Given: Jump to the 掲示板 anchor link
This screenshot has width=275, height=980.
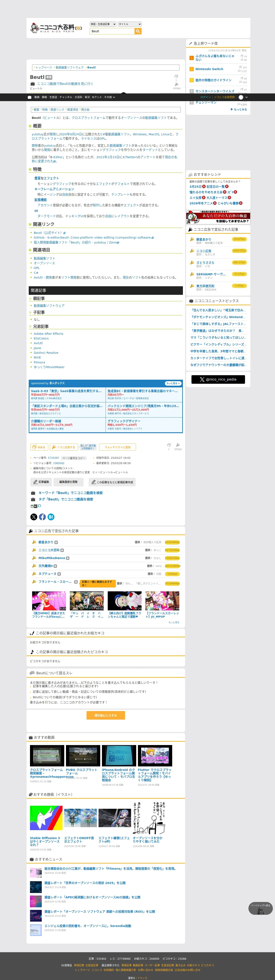Looking at the screenshot, I should (x=85, y=109).
